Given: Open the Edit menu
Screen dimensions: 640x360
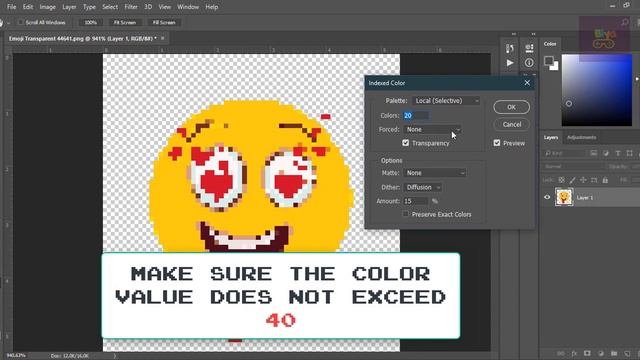Looking at the screenshot, I should [28, 7].
